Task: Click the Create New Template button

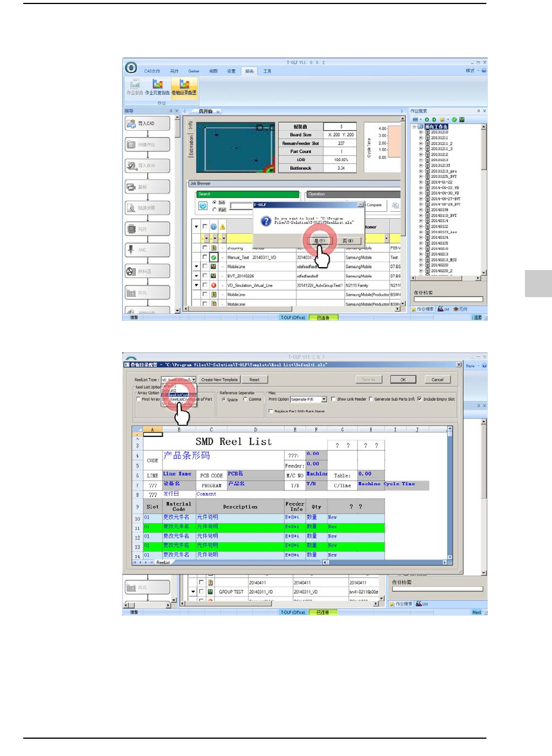Action: tap(219, 379)
